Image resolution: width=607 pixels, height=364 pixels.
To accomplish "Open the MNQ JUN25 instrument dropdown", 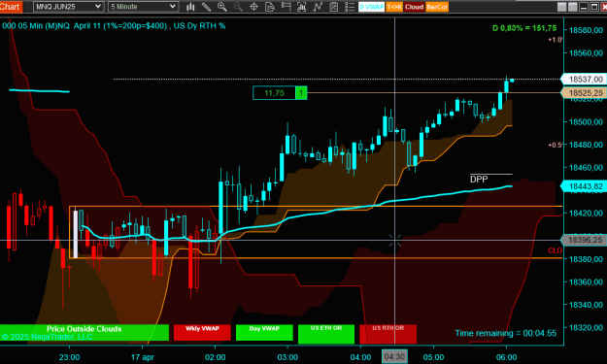I will coord(68,7).
